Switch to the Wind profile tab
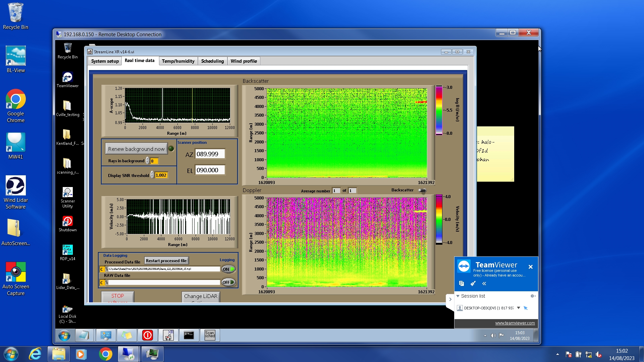This screenshot has width=644, height=362. 244,61
